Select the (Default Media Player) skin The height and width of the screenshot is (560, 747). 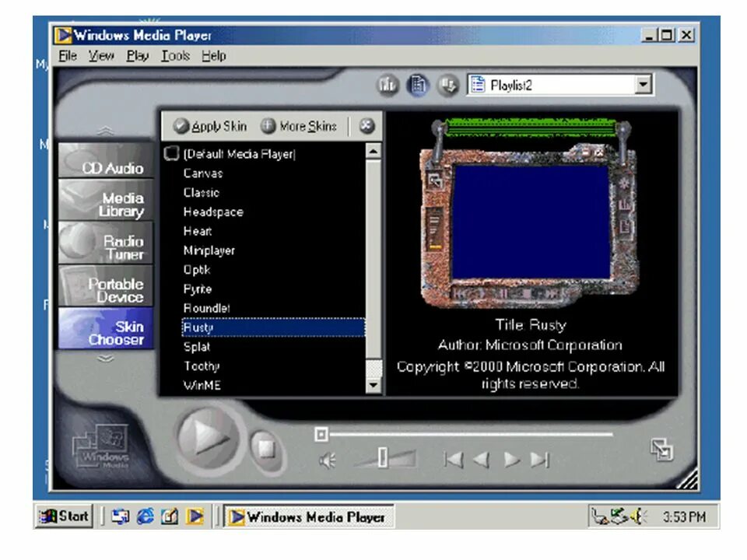click(240, 154)
